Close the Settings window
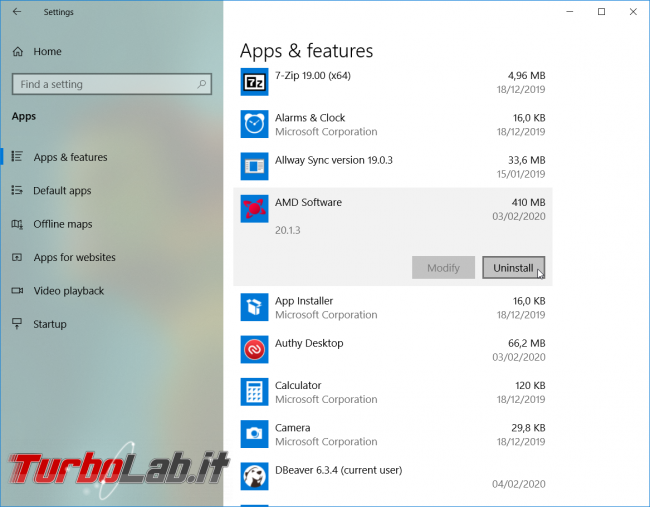Viewport: 650px width, 507px height. click(633, 12)
